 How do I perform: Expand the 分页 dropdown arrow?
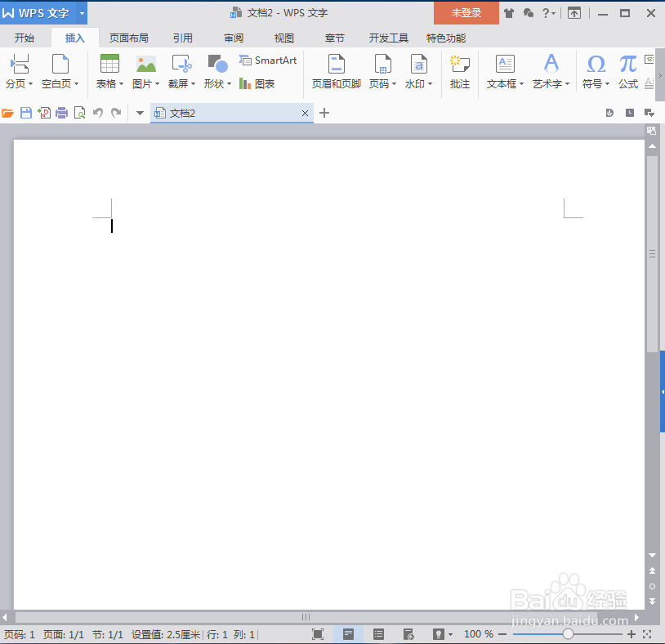30,84
